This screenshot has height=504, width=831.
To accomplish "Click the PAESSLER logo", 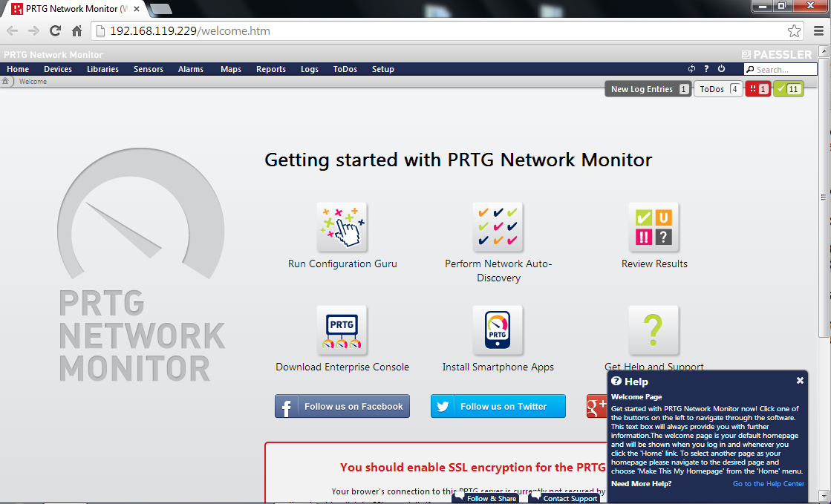I will pos(776,55).
